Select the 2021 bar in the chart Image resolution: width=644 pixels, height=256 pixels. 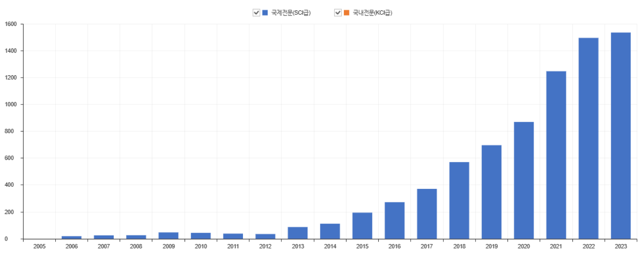point(556,155)
